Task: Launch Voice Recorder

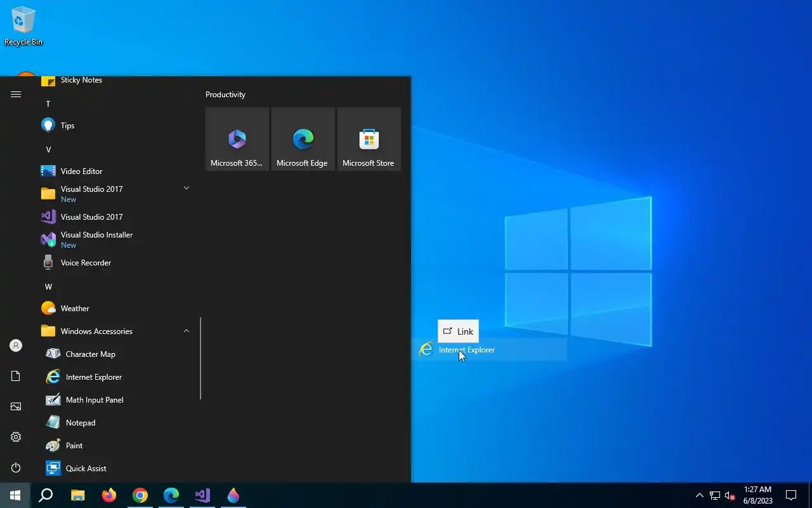Action: [116, 263]
